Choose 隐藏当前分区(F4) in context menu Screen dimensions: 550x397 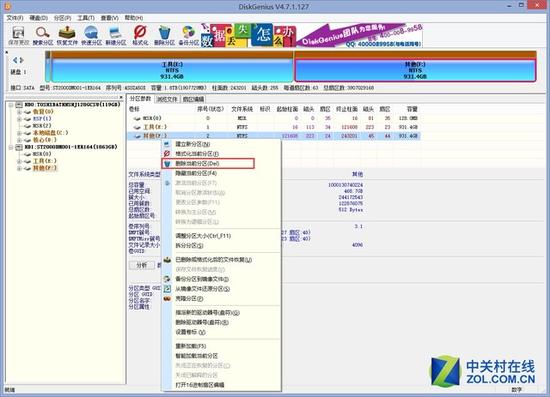(x=196, y=173)
